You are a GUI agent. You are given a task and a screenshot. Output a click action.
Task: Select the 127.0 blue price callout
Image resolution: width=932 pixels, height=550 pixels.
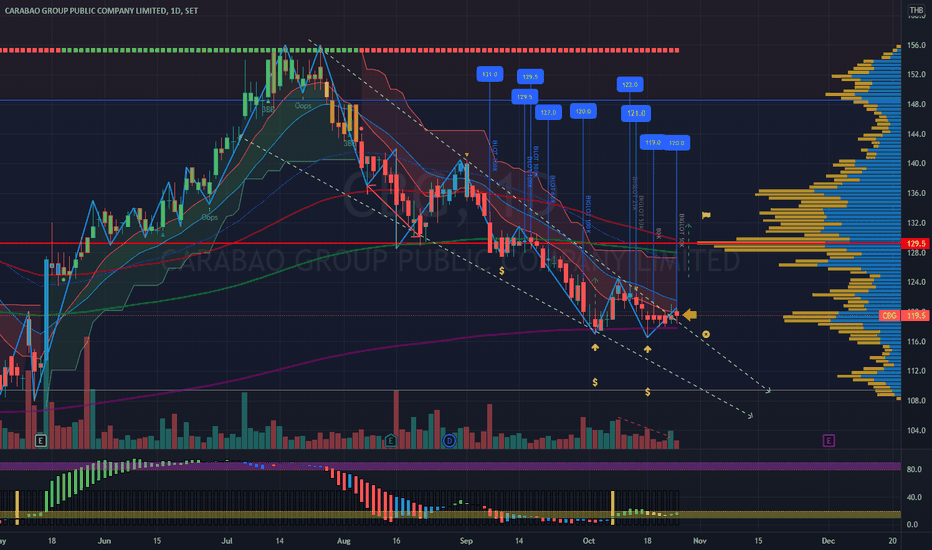pyautogui.click(x=548, y=112)
